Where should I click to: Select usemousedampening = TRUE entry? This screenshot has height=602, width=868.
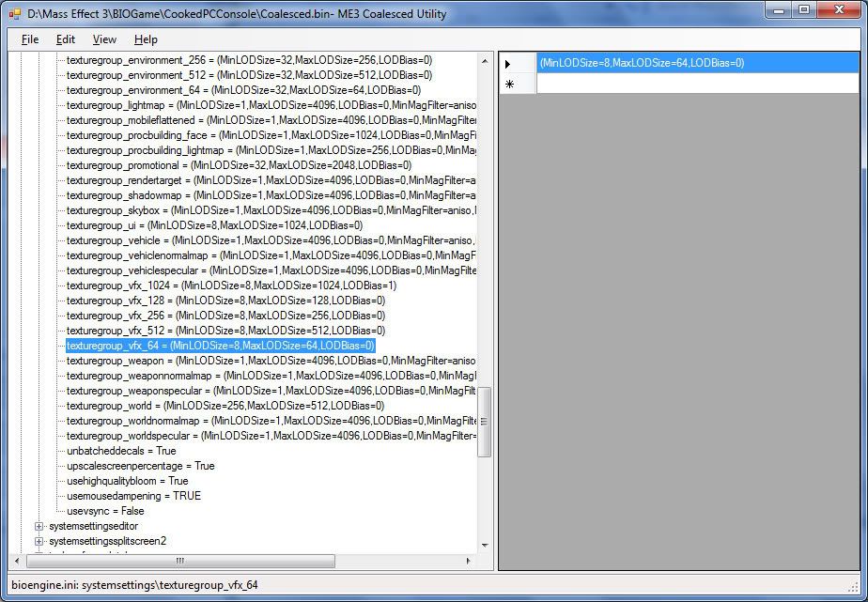(134, 496)
